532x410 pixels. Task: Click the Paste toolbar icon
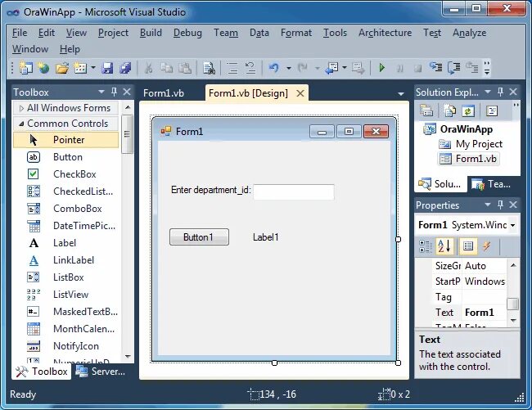(185, 68)
